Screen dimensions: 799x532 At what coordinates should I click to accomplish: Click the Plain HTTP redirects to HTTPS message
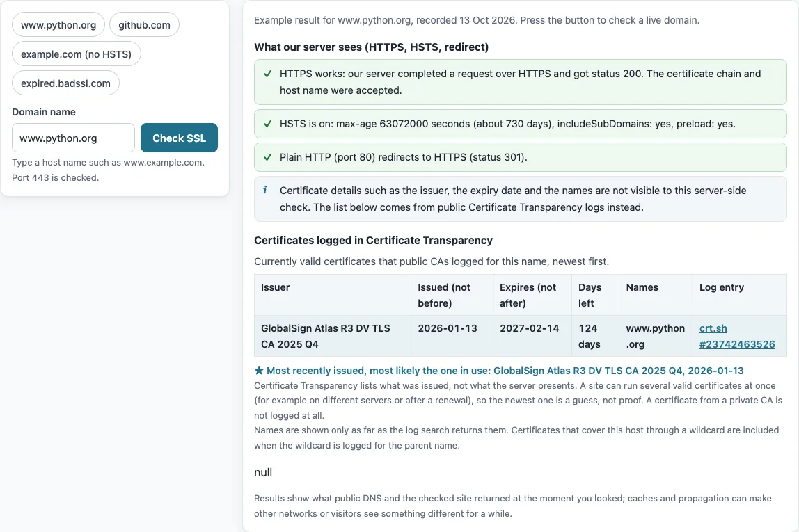(x=521, y=157)
